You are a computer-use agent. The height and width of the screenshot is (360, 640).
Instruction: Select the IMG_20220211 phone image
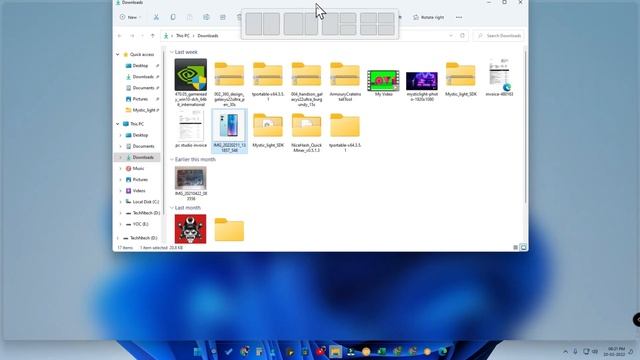229,131
